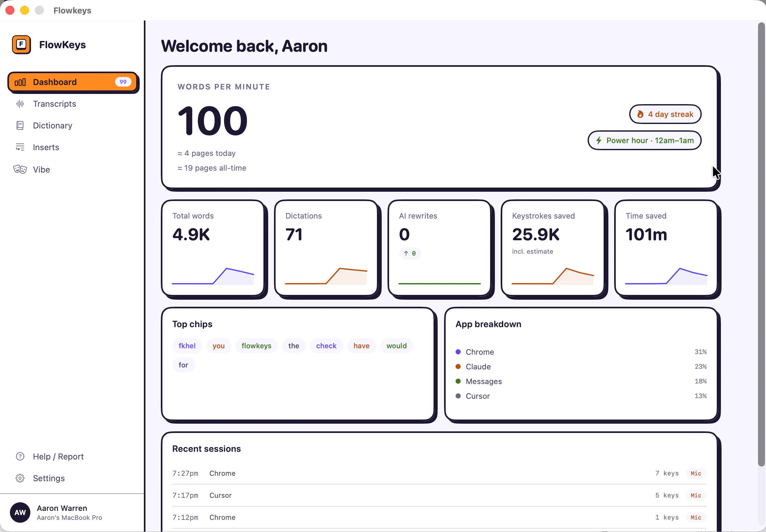Click the Total words card sparkline
This screenshot has height=532, width=766.
(x=213, y=276)
